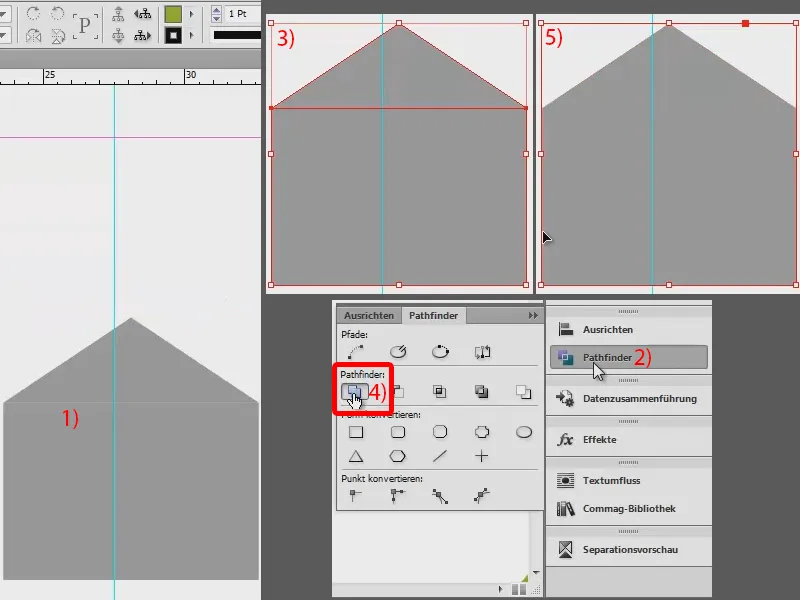Convert shape to rounded rectangle
This screenshot has width=800, height=600.
(398, 432)
